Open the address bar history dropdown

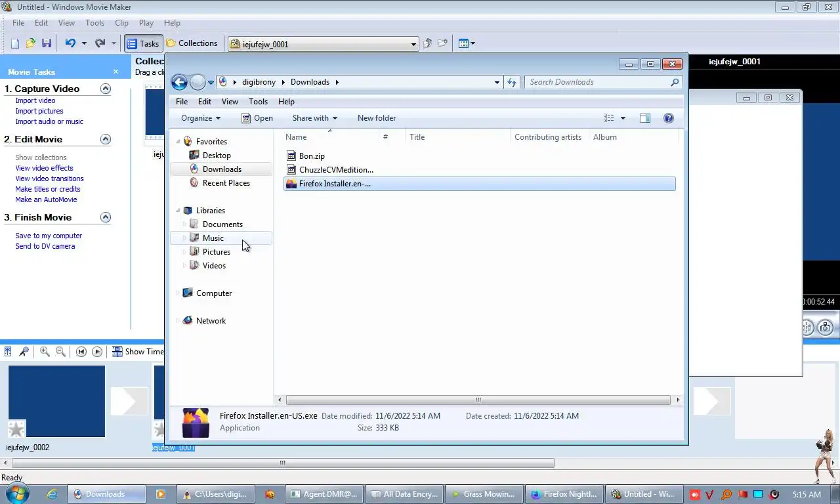coord(497,82)
